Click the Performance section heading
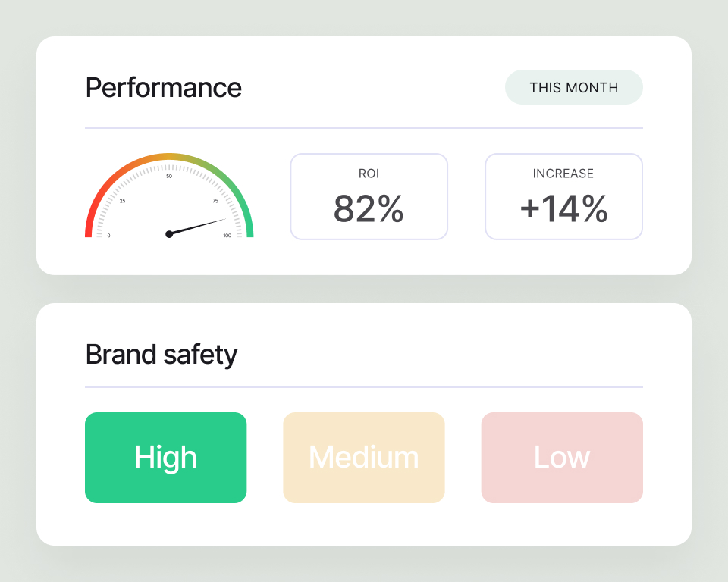Viewport: 728px width, 582px height. (x=164, y=88)
